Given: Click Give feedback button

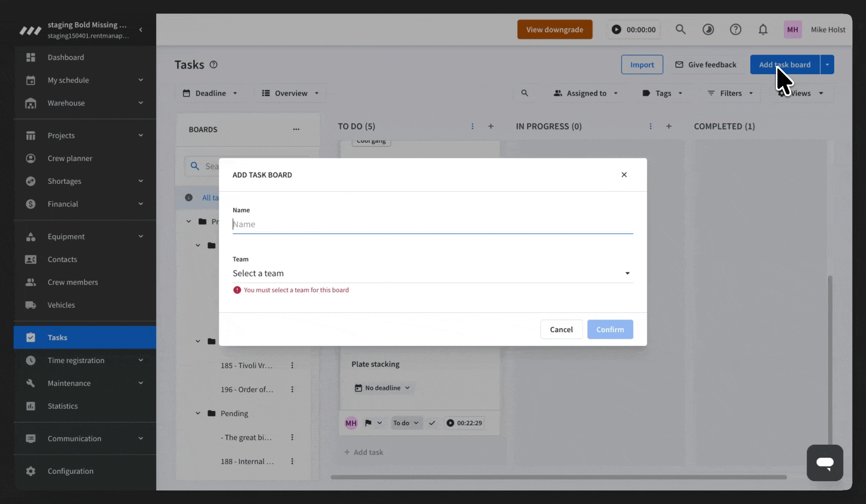Looking at the screenshot, I should coord(706,64).
